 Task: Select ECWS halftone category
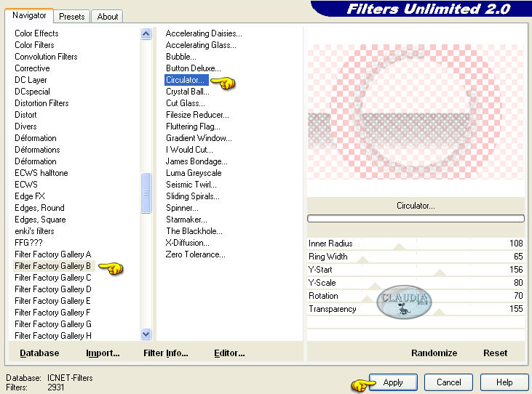[41, 173]
